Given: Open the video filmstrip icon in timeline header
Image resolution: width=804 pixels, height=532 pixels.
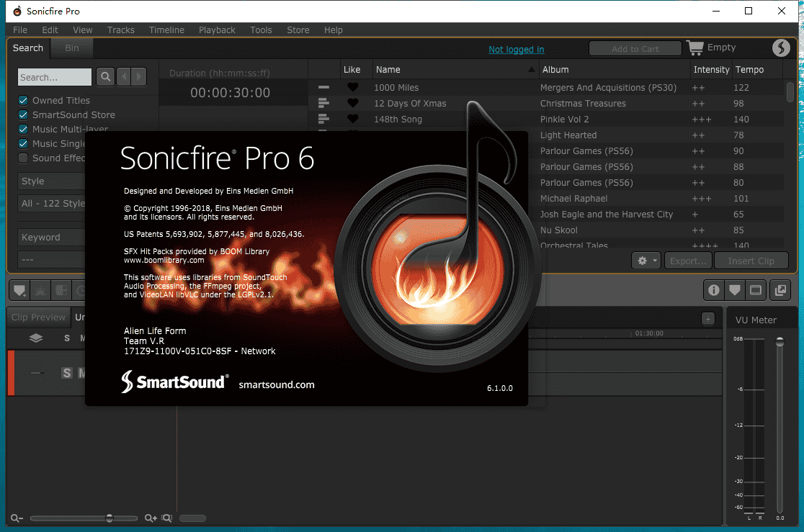Looking at the screenshot, I should (754, 290).
